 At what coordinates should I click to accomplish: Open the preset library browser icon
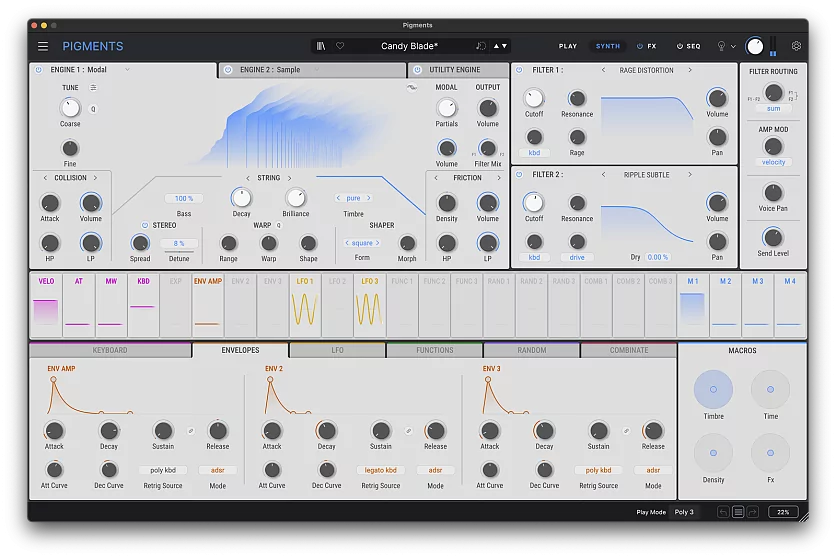pyautogui.click(x=320, y=46)
